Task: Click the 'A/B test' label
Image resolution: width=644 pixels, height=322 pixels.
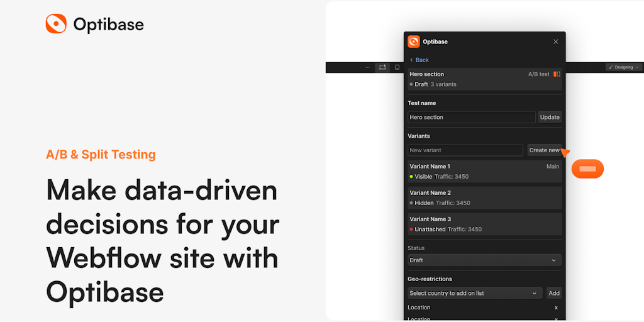Action: coord(538,74)
